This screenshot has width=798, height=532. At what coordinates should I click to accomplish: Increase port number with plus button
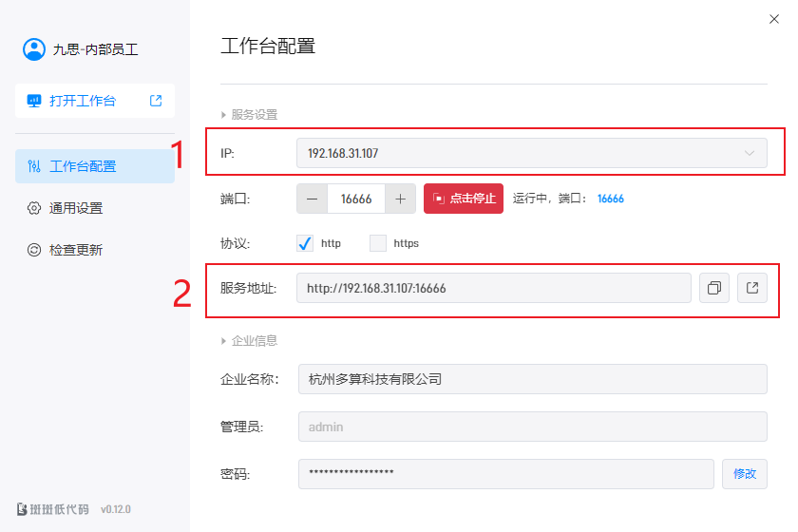pos(400,199)
